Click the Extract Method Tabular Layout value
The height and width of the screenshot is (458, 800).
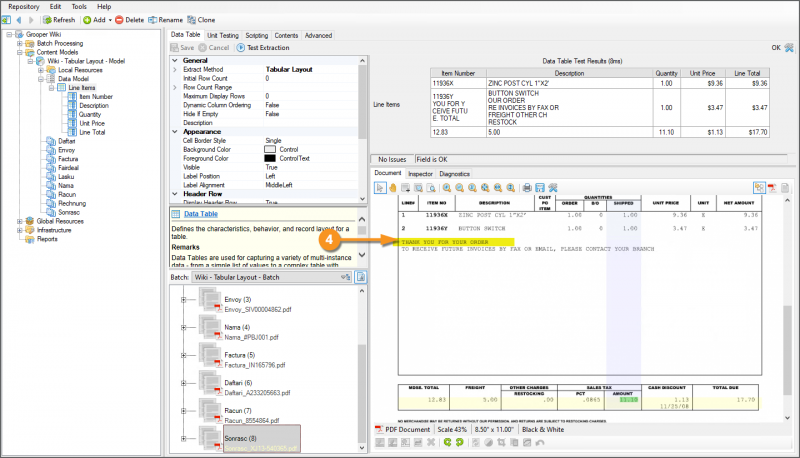pyautogui.click(x=289, y=69)
